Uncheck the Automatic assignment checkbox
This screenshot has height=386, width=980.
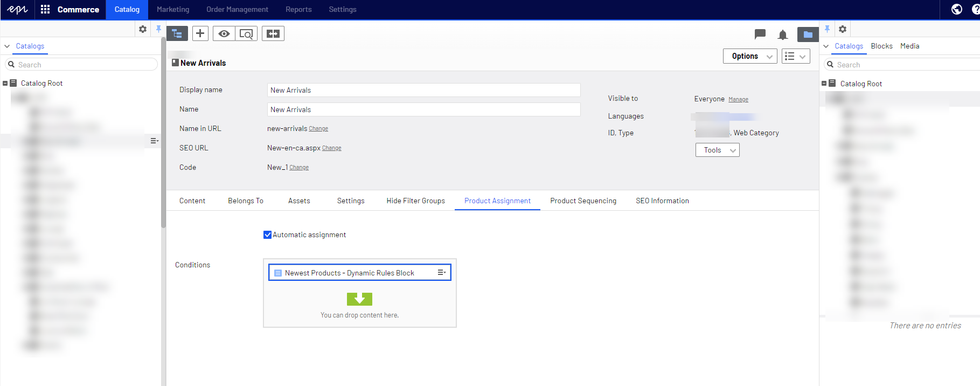pos(267,235)
